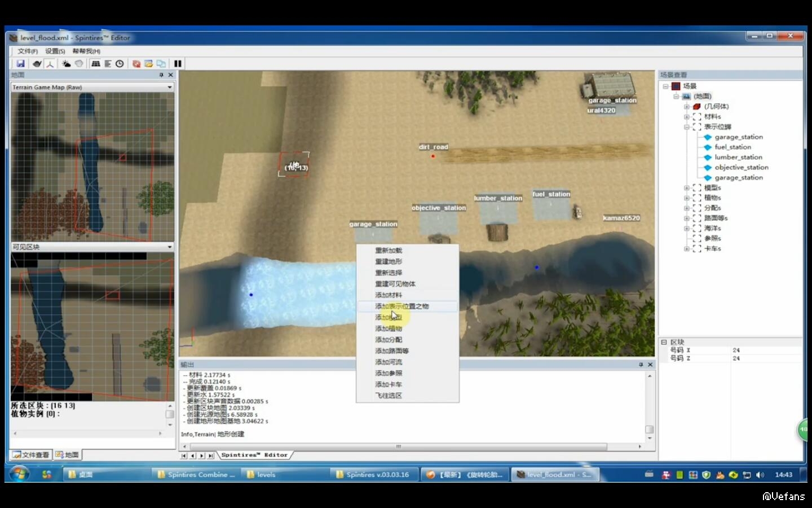
Task: Select the 参照s tree item
Action: 712,239
